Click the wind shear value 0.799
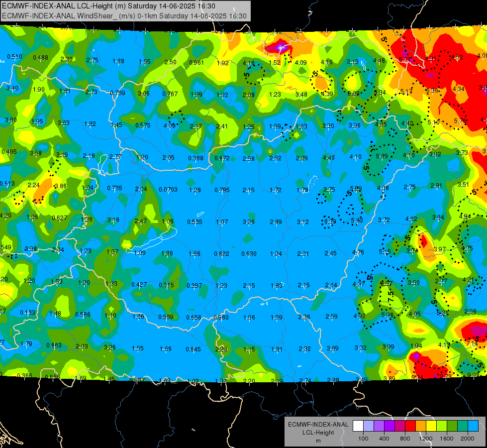The height and width of the screenshot is (448, 487). tap(117, 93)
